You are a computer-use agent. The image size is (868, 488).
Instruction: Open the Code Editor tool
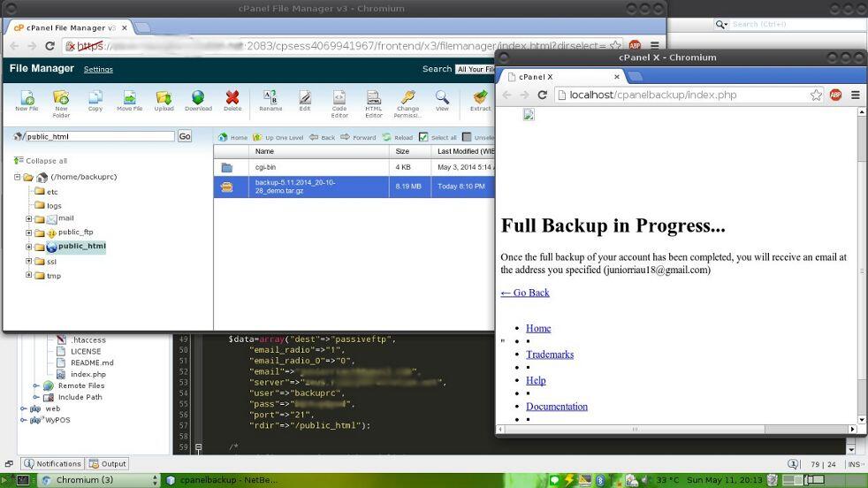pyautogui.click(x=339, y=103)
